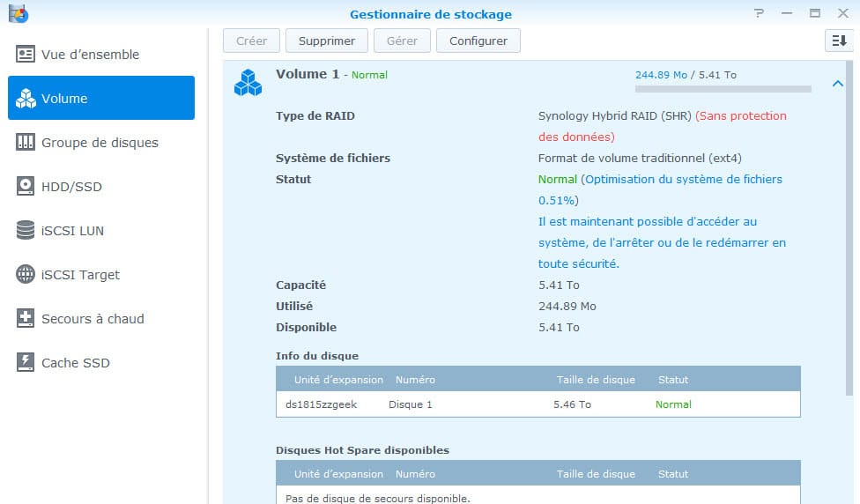This screenshot has height=504, width=860.
Task: Click the Storage Manager app icon in title bar
Action: 18,14
